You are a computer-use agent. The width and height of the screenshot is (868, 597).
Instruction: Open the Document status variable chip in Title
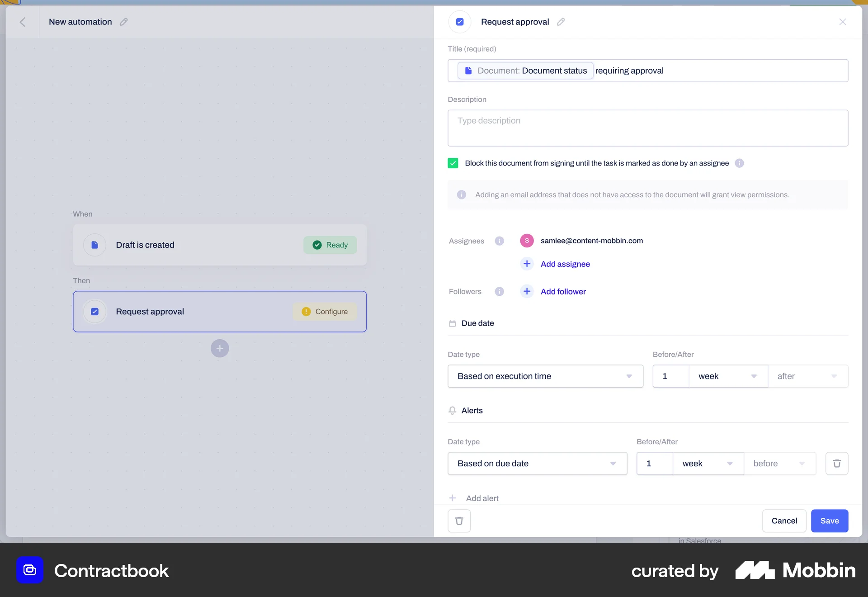click(x=525, y=71)
